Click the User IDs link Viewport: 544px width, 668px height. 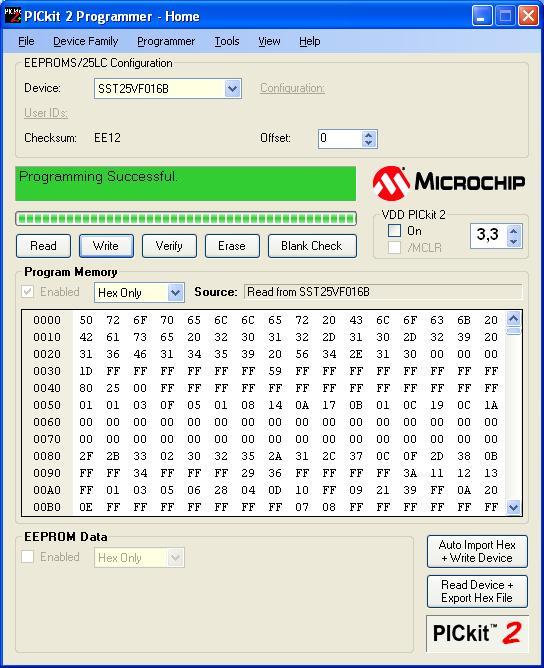point(46,113)
